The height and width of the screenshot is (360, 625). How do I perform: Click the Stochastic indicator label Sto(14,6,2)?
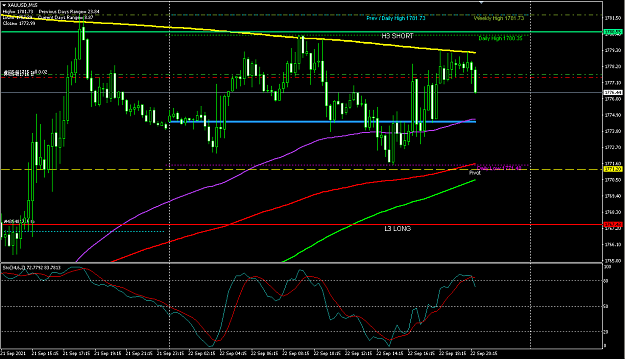click(x=31, y=268)
